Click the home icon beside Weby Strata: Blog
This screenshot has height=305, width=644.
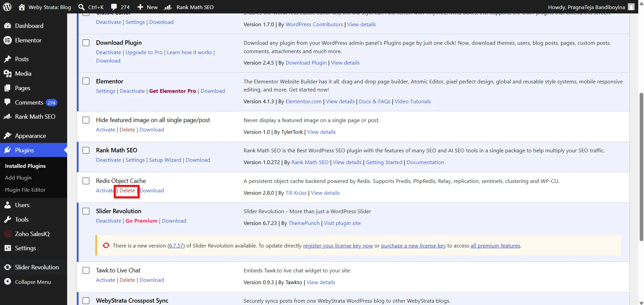[22, 7]
